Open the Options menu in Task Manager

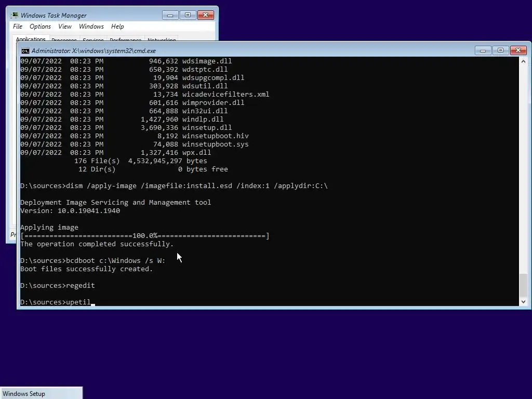point(40,26)
